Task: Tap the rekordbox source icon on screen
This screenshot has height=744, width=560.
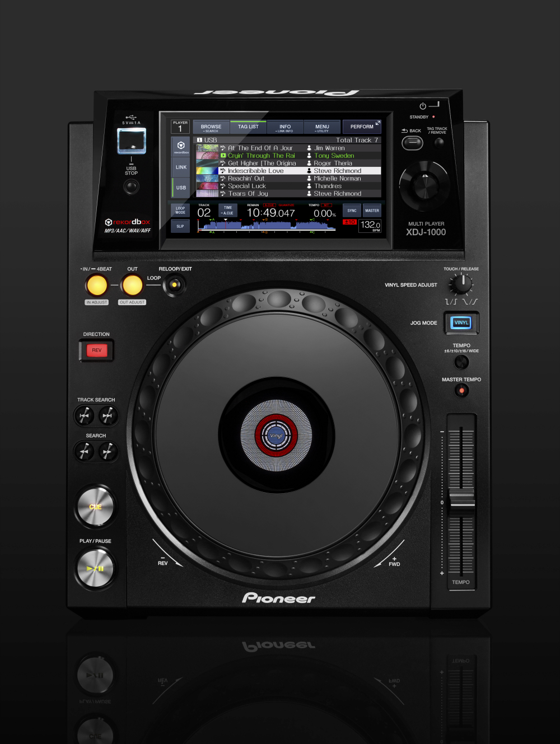Action: tap(181, 147)
